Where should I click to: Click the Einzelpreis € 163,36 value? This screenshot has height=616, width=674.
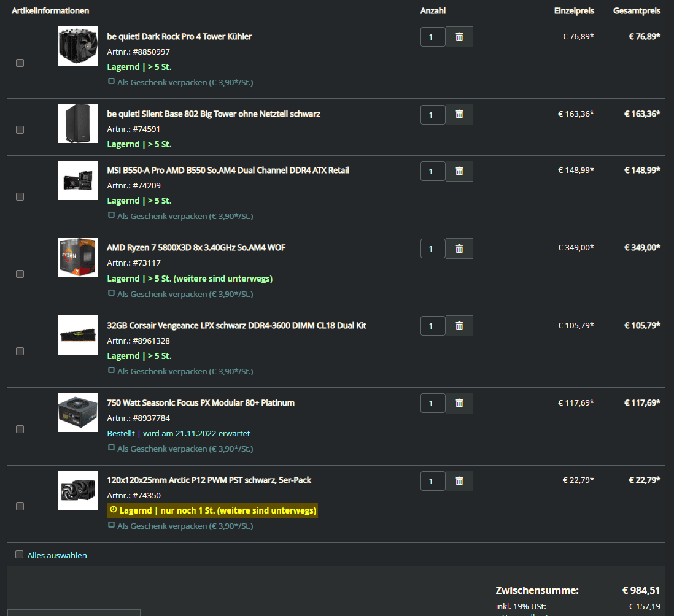point(576,114)
